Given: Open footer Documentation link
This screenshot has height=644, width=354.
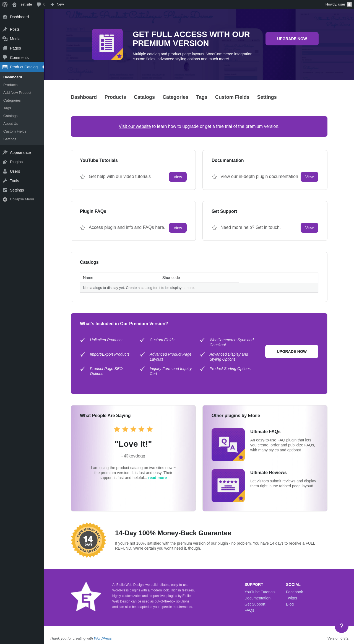Looking at the screenshot, I should point(257,598).
